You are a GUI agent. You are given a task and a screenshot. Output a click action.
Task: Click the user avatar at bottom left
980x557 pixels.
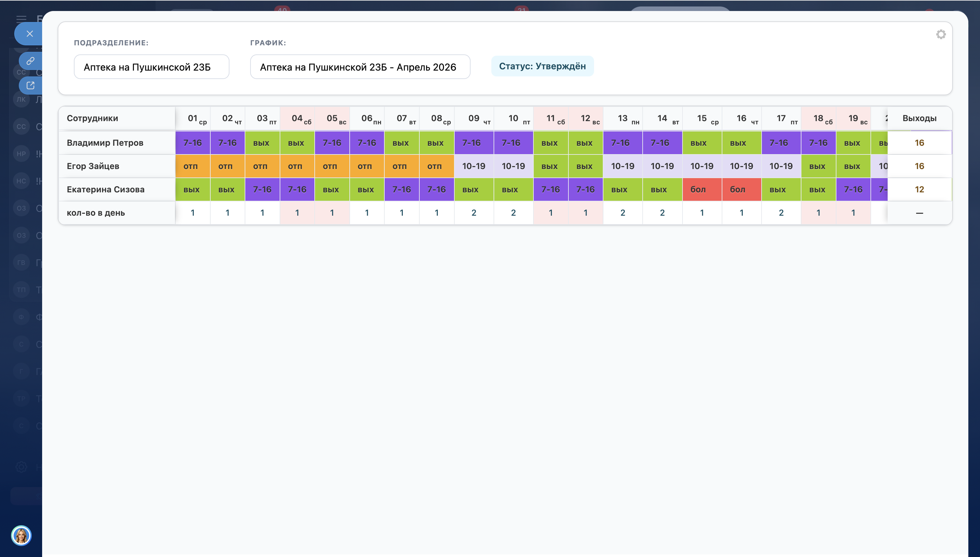[x=21, y=535]
